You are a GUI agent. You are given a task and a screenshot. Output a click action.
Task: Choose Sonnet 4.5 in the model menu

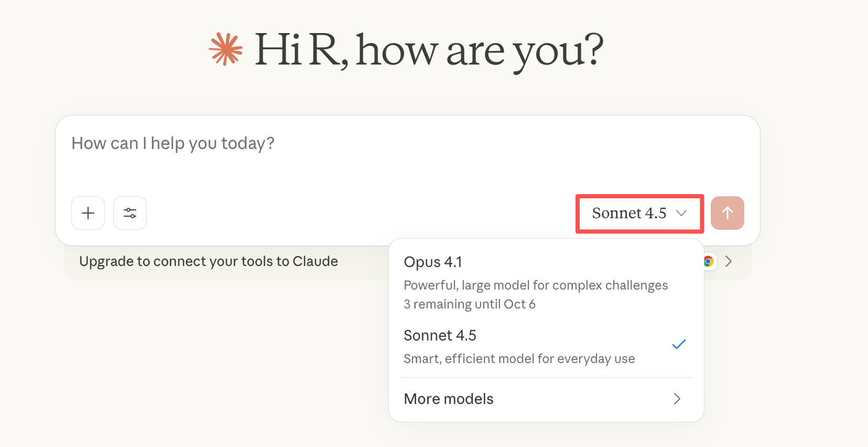[440, 335]
